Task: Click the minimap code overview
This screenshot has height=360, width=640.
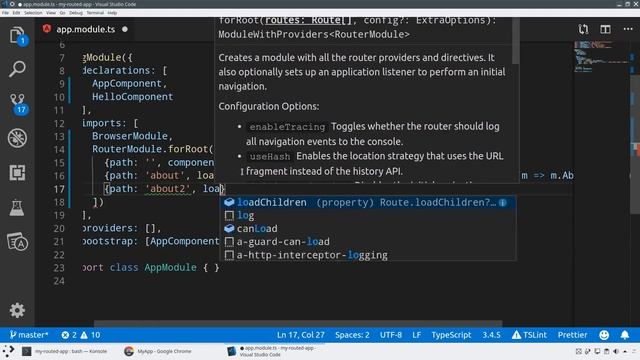Action: pos(602,57)
